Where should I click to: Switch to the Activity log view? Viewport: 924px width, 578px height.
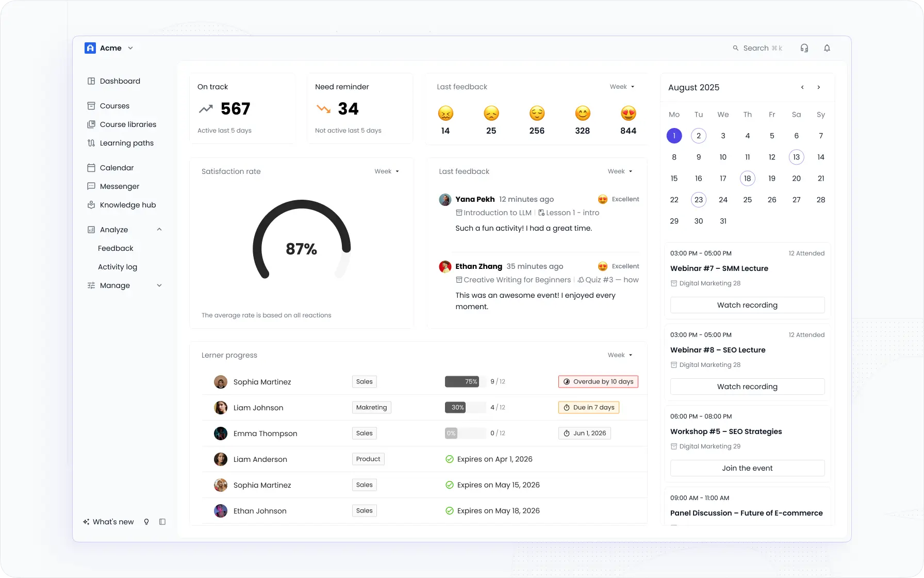click(x=117, y=267)
